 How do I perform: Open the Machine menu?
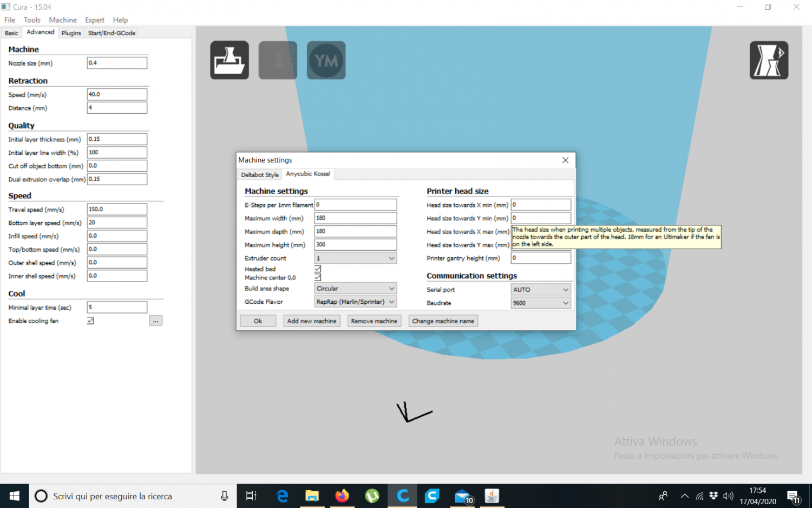point(63,20)
